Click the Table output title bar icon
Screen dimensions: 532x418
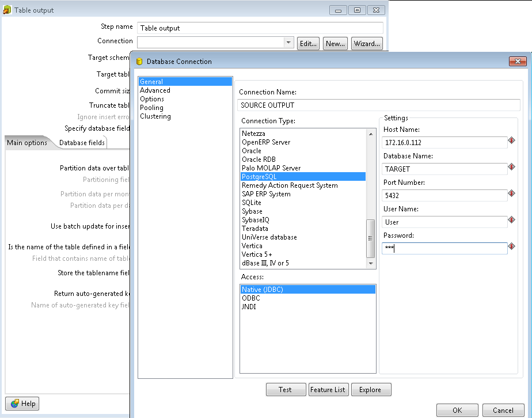[x=7, y=10]
